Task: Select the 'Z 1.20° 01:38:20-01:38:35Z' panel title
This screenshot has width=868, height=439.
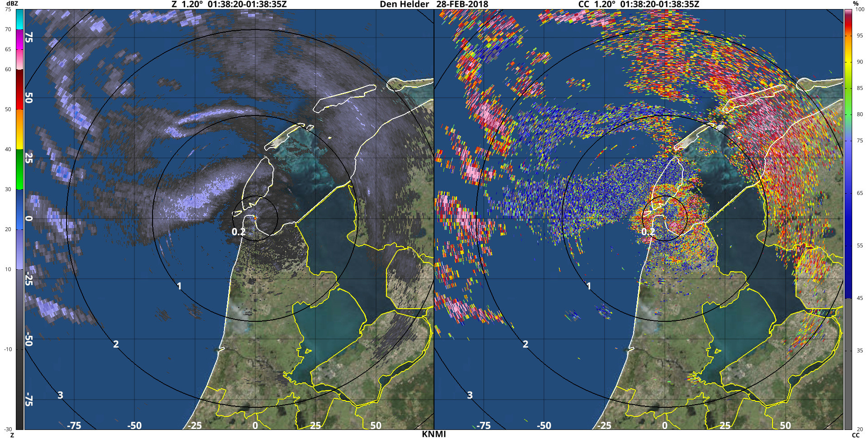Action: click(229, 4)
